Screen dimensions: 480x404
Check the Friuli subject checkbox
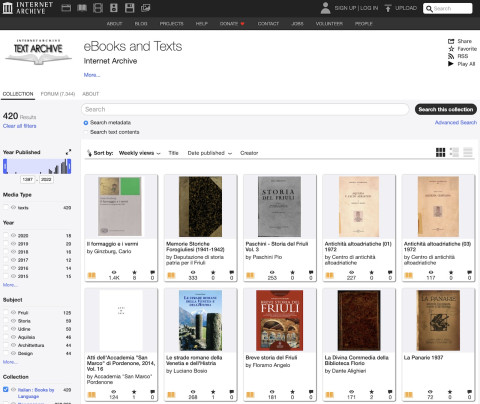point(6,312)
